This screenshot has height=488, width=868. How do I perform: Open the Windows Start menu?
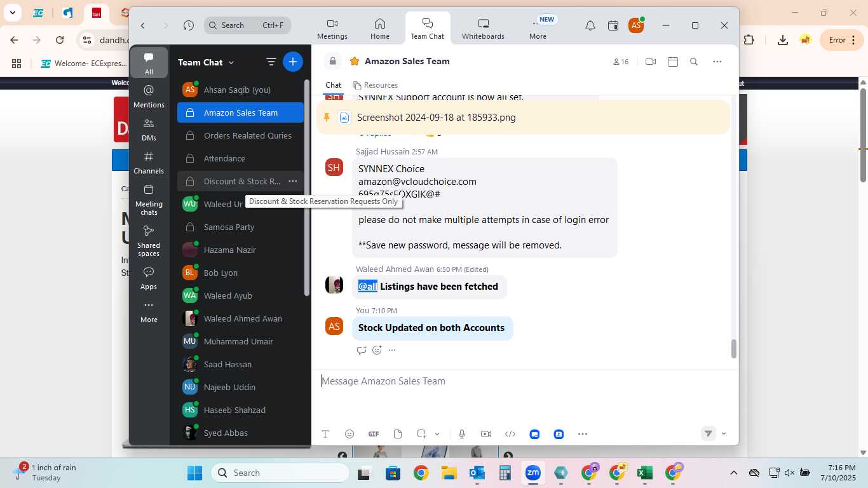pos(194,473)
